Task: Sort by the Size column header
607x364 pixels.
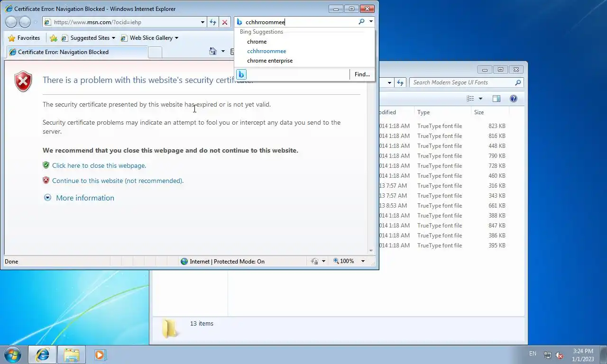Action: (490, 112)
